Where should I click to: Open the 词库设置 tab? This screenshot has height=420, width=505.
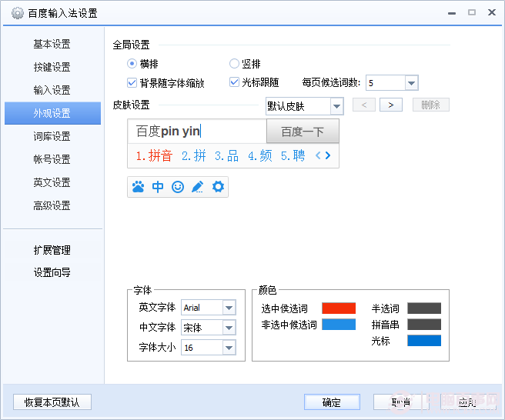pos(52,136)
